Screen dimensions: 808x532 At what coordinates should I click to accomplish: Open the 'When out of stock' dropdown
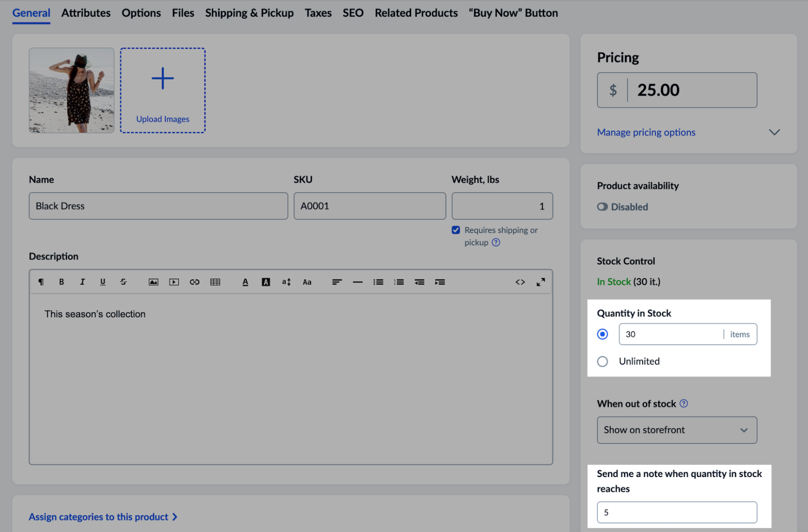pos(676,430)
